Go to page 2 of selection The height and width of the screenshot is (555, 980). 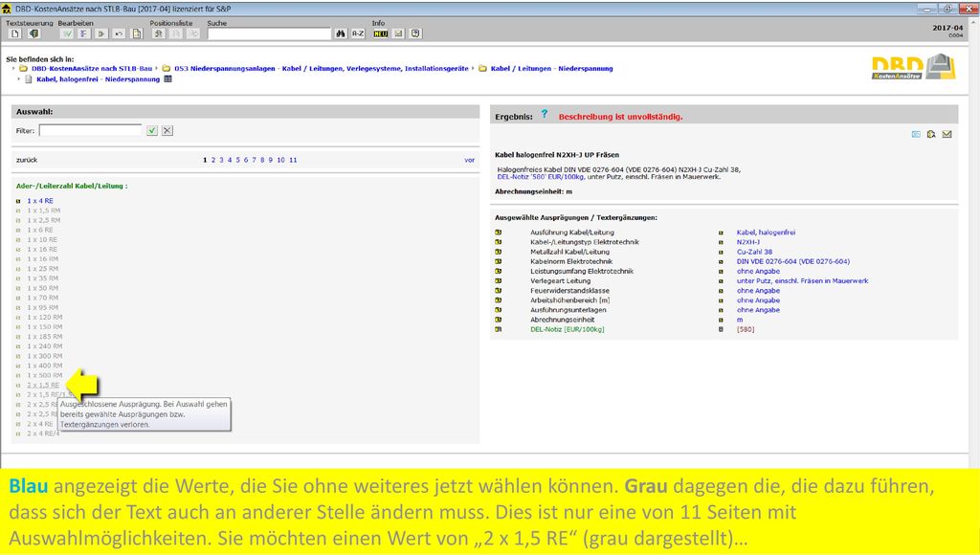pyautogui.click(x=213, y=160)
